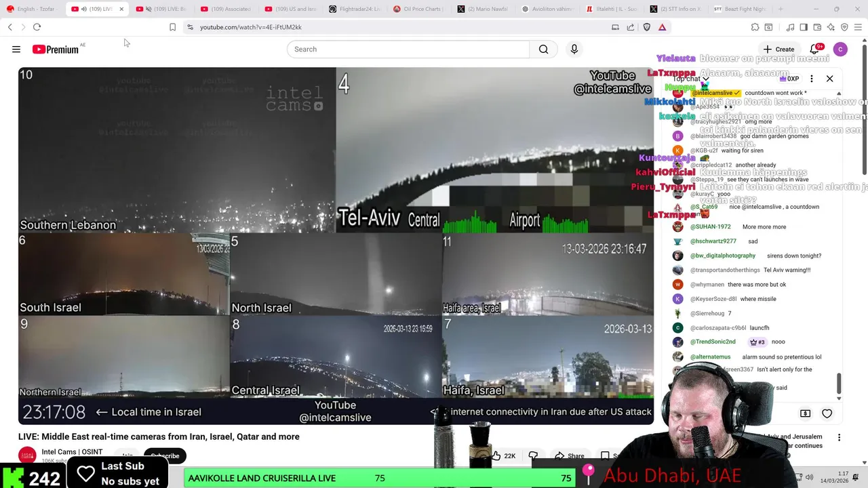This screenshot has height=488, width=868.
Task: Open Intel Cams channel avatar
Action: click(27, 455)
